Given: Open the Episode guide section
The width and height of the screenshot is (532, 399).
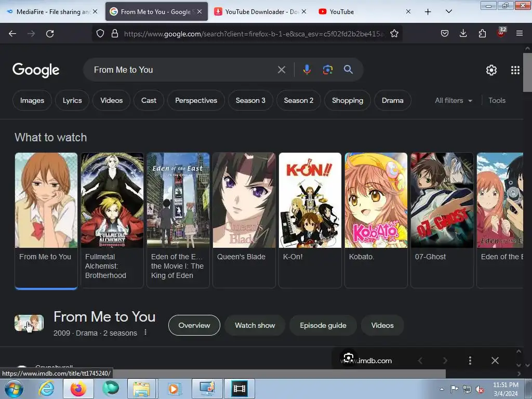Looking at the screenshot, I should tap(323, 325).
